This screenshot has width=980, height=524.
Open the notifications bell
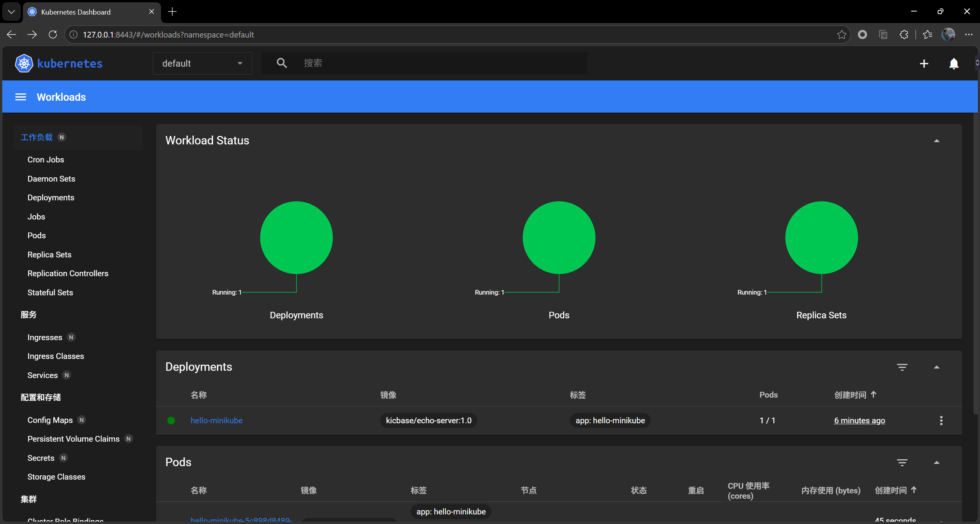click(x=954, y=64)
